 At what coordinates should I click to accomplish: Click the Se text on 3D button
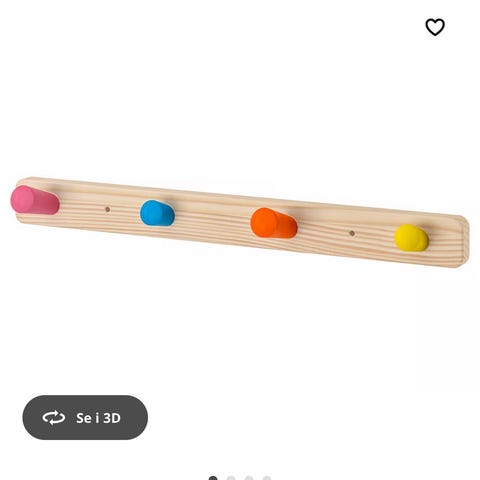[x=84, y=418]
